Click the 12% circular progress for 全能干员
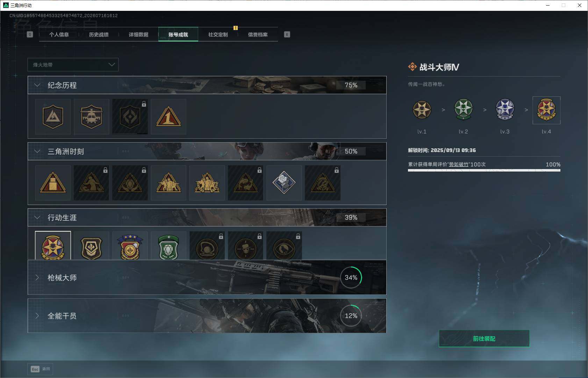Viewport: 588px width, 378px height. point(351,316)
